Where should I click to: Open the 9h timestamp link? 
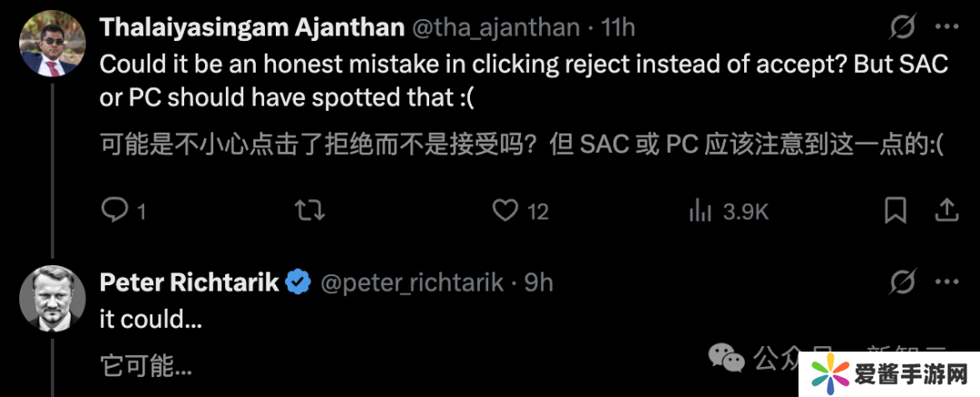pos(538,283)
